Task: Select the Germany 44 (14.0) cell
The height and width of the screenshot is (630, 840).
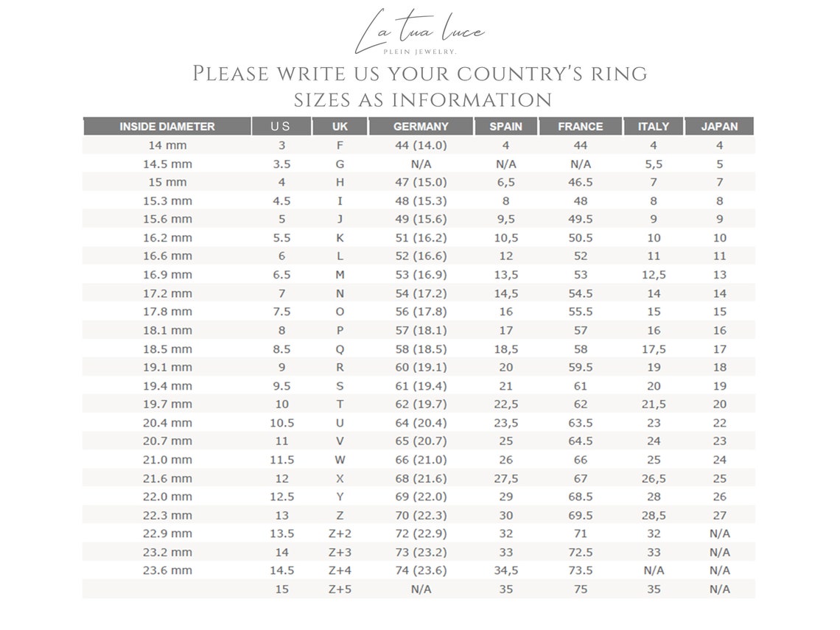Action: pos(421,145)
